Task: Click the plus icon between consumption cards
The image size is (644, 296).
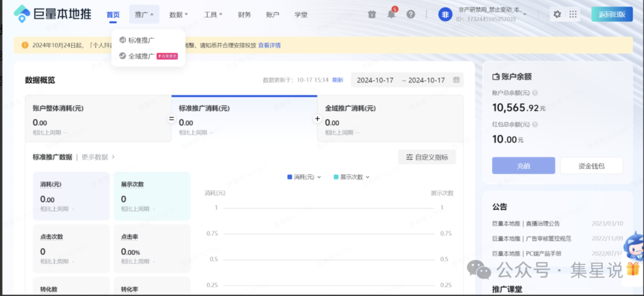Action: pyautogui.click(x=317, y=119)
